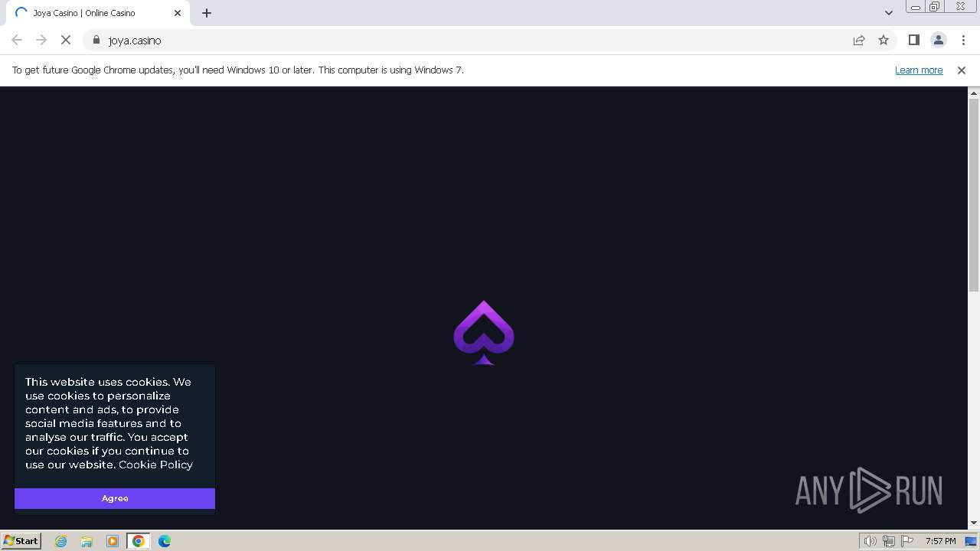Share this page
Image resolution: width=980 pixels, height=551 pixels.
click(x=859, y=40)
